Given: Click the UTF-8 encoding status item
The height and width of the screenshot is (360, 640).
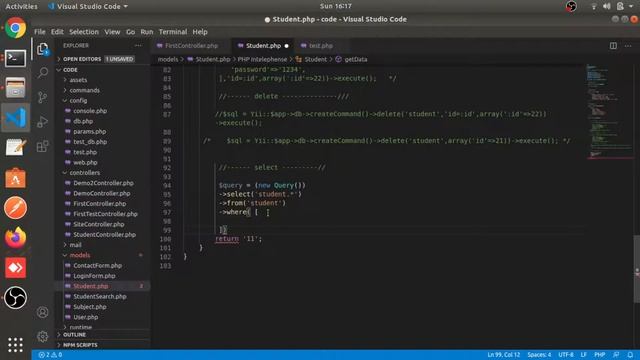Looking at the screenshot, I should click(x=566, y=355).
